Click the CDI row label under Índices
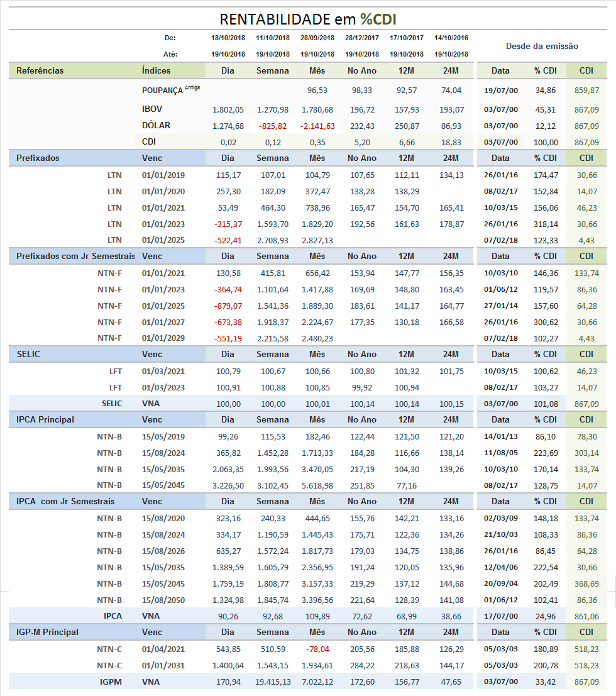 [x=149, y=141]
